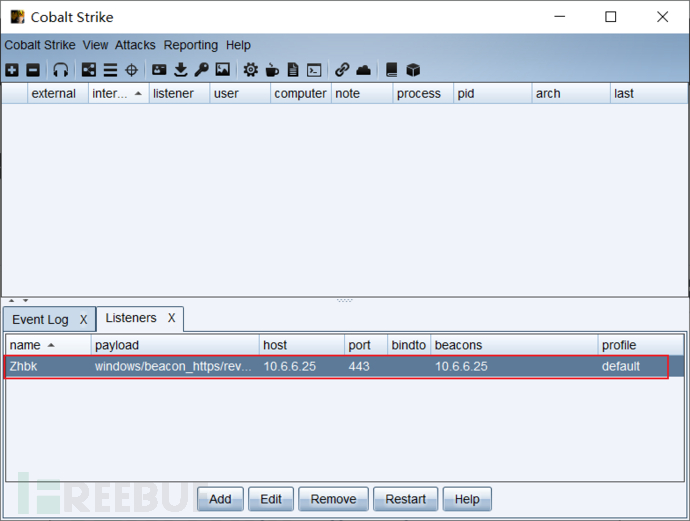
Task: Close the Listeners tab
Action: 172,318
